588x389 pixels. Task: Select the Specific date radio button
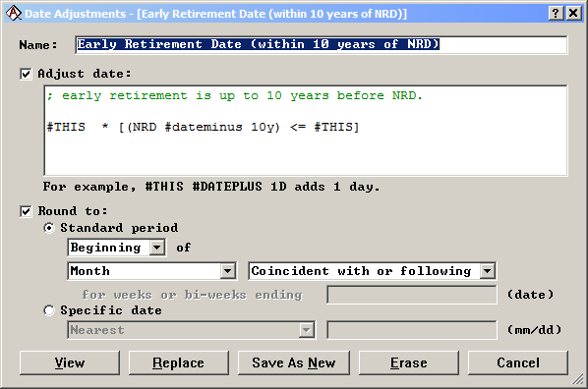pyautogui.click(x=49, y=310)
